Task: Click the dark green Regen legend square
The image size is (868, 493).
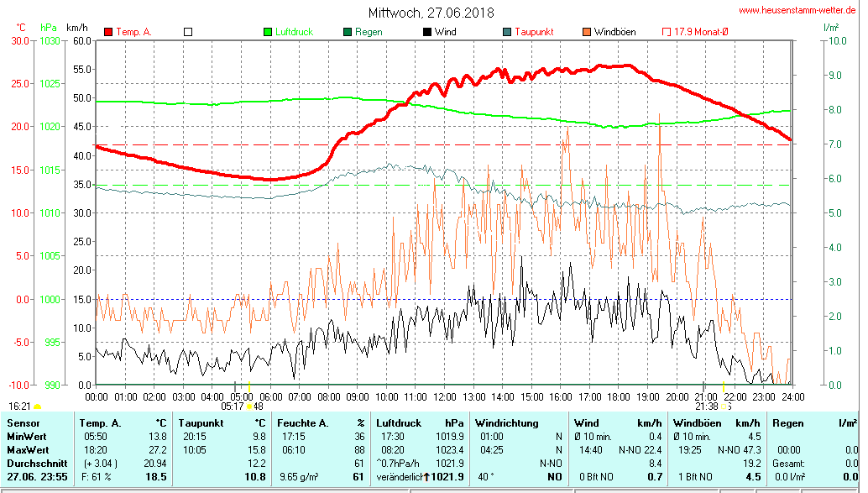Action: click(348, 32)
